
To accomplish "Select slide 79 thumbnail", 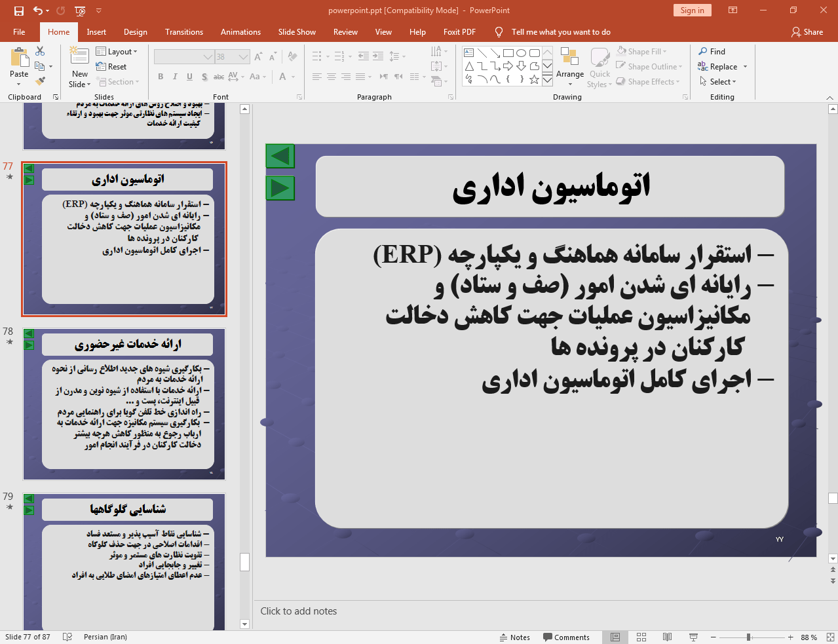I will 124,562.
